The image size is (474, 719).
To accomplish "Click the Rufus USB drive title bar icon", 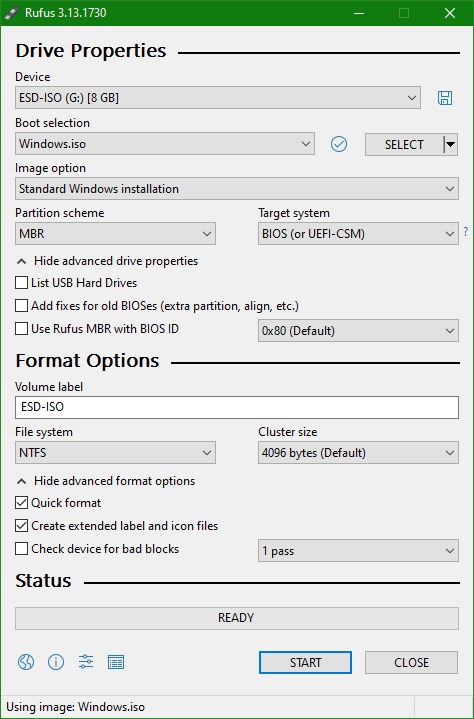I will 11,13.
